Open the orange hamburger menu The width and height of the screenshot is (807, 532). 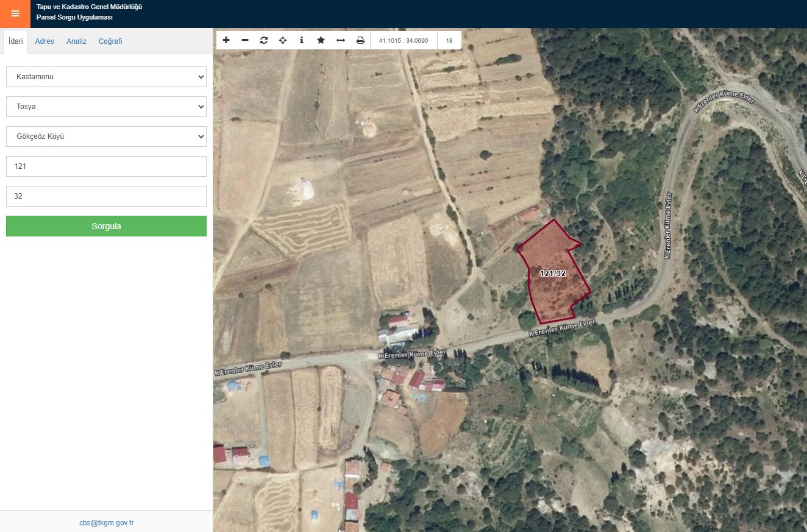pos(15,13)
